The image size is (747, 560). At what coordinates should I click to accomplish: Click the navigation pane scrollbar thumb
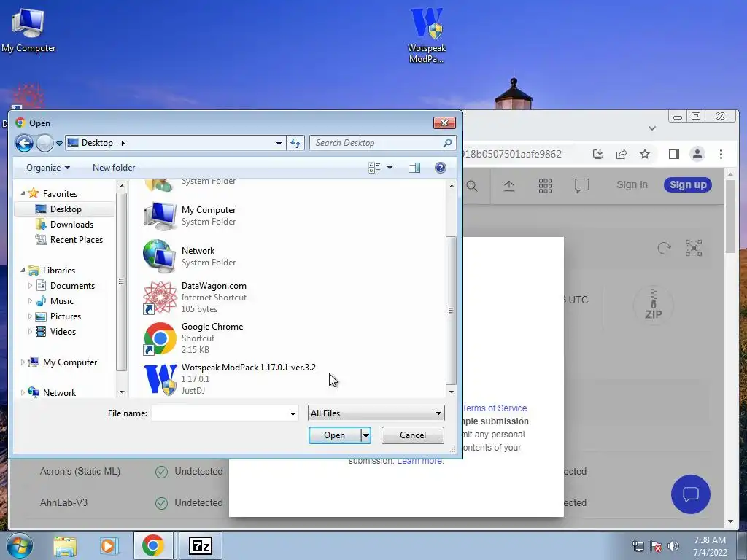point(122,281)
